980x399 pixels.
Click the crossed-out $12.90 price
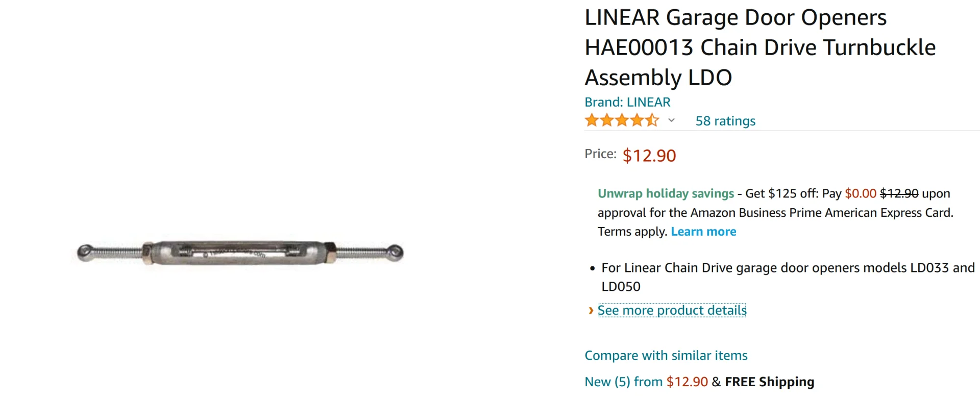click(x=899, y=194)
